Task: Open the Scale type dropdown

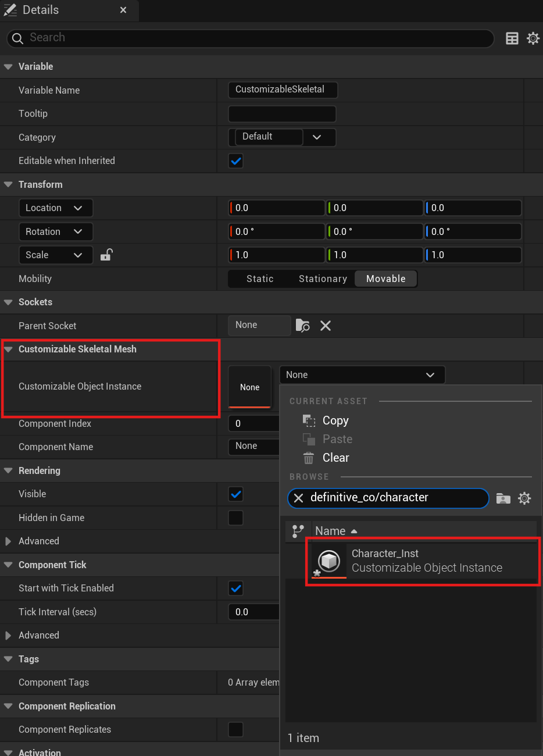Action: [56, 255]
